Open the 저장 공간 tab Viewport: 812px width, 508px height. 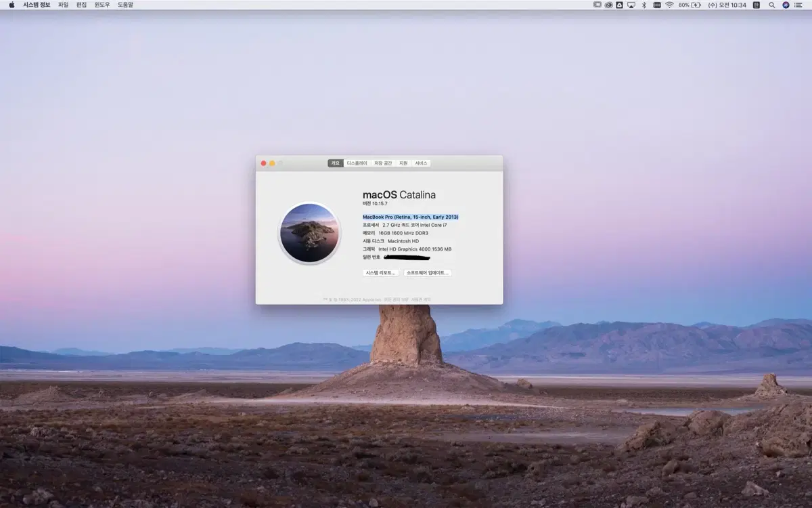[384, 163]
